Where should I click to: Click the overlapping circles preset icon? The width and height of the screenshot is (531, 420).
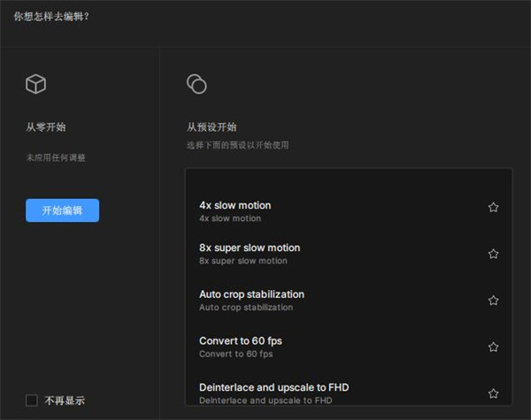pos(196,84)
